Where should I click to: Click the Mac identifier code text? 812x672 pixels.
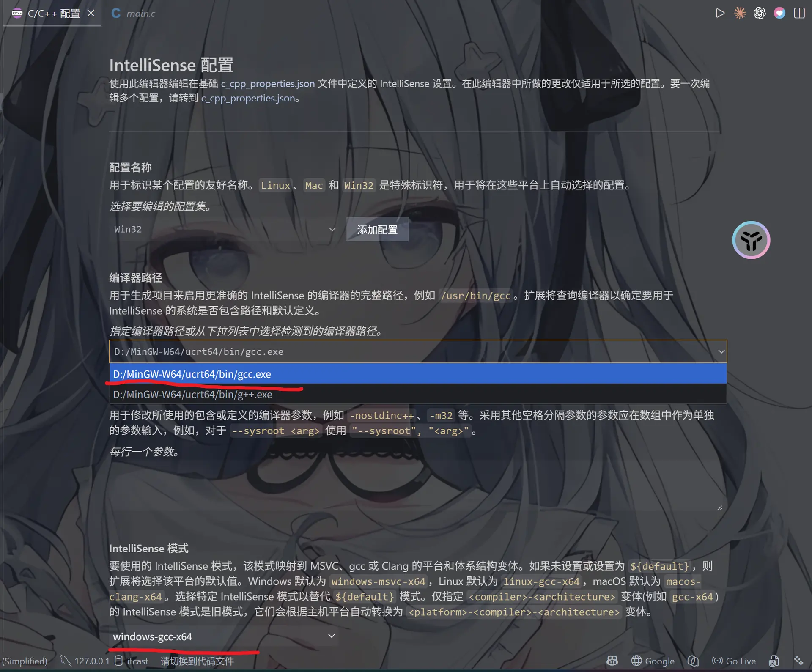coord(314,185)
